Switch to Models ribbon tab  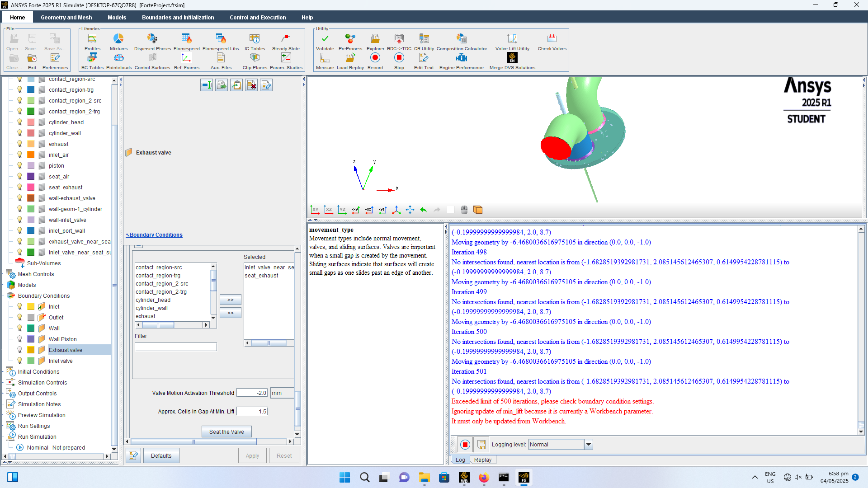pos(117,17)
